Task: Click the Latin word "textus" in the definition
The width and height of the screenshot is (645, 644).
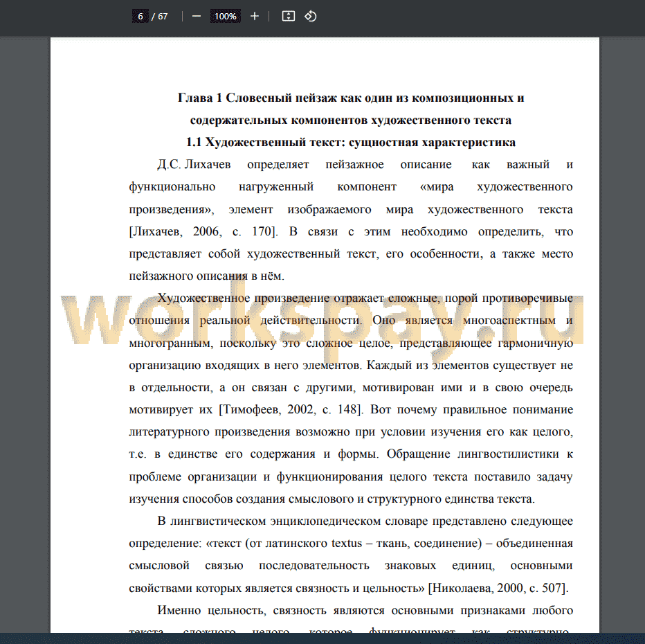Action: (x=347, y=544)
